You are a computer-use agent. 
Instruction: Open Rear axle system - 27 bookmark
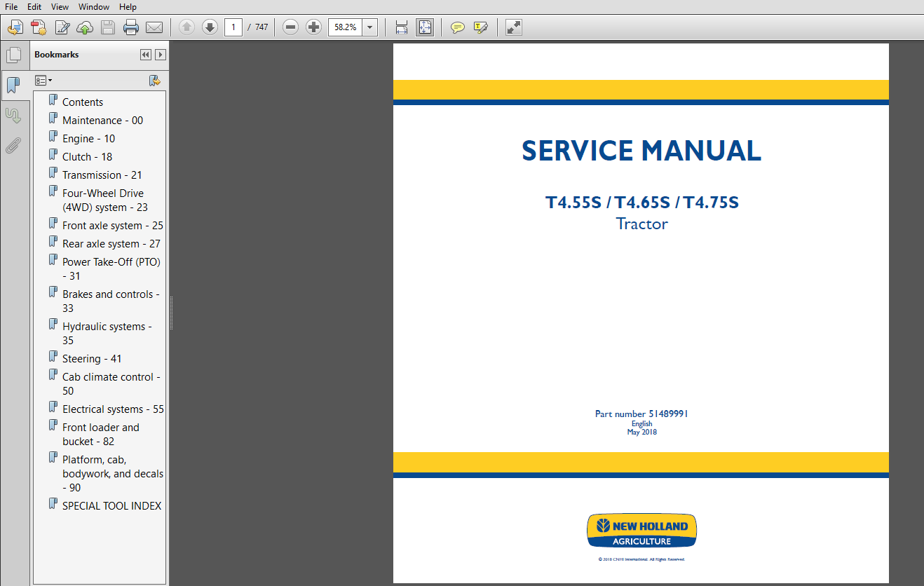pos(111,244)
